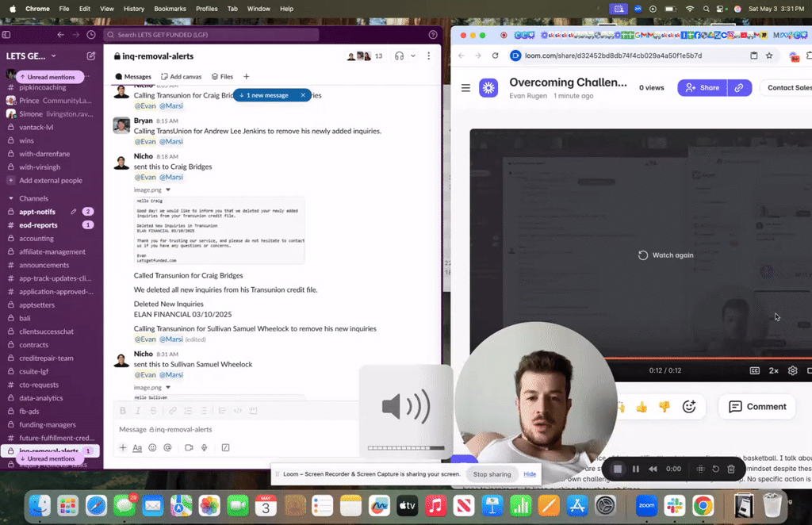812x525 pixels.
Task: Mention someone with @ icon
Action: [167, 448]
